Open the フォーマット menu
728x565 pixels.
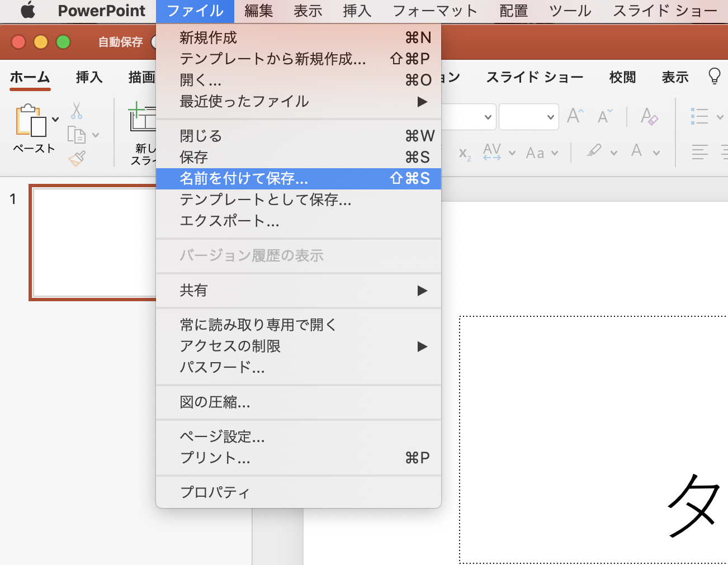(x=434, y=11)
